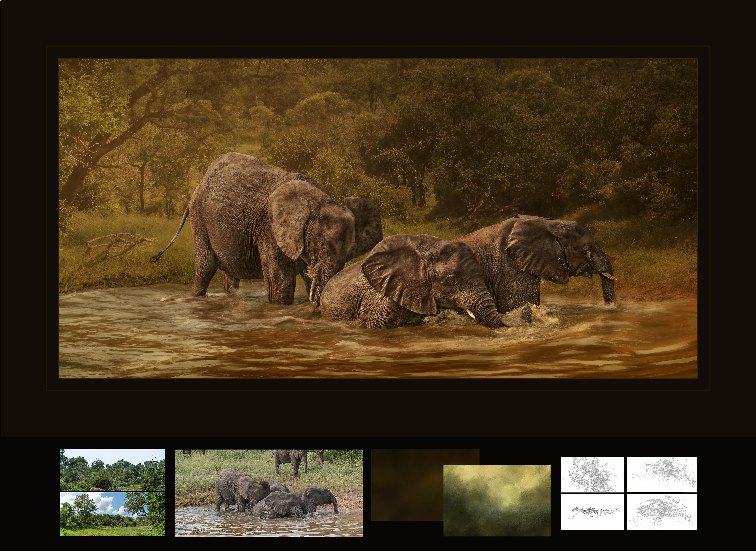756x551 pixels.
Task: Click the top forest landscape thumbnail
Action: pyautogui.click(x=112, y=470)
